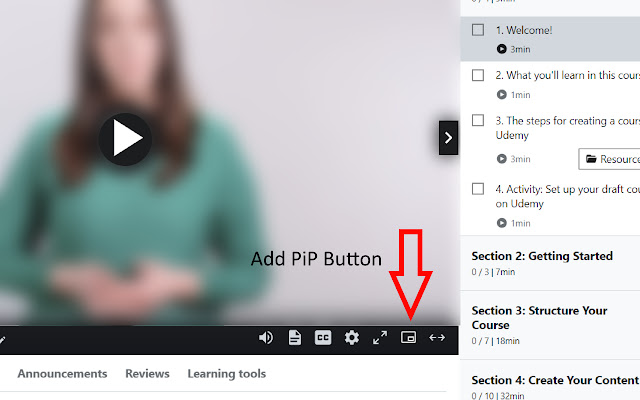The height and width of the screenshot is (400, 640).
Task: Switch to the Learning tools tab
Action: point(227,373)
